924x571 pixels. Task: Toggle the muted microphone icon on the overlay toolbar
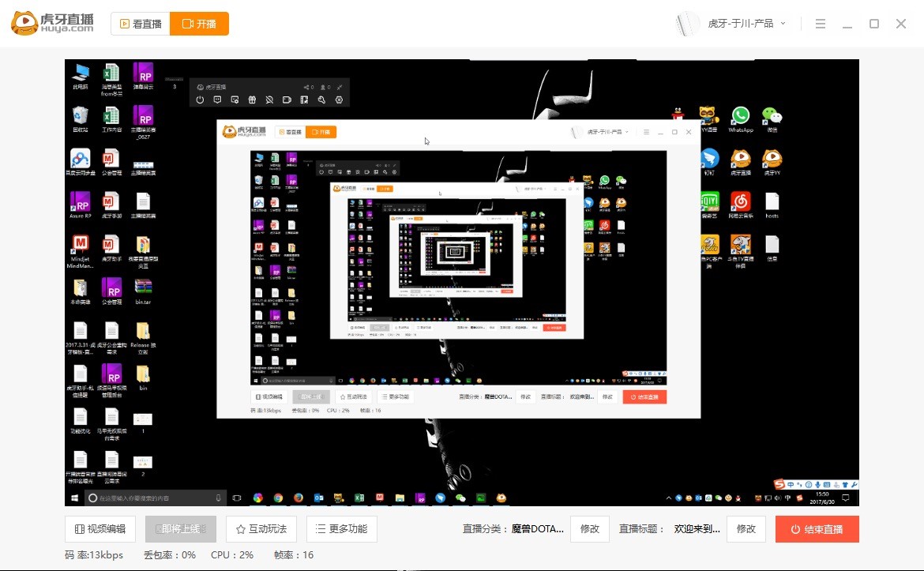[x=269, y=100]
